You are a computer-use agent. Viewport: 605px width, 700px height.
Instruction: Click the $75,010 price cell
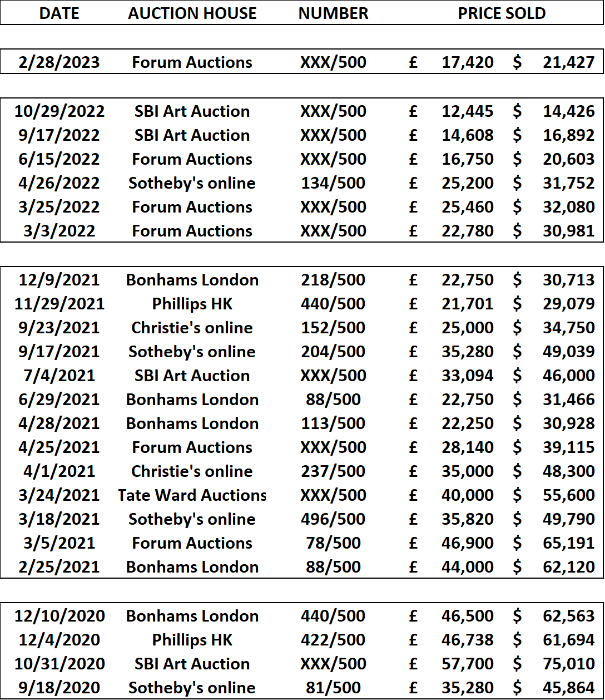pos(554,664)
